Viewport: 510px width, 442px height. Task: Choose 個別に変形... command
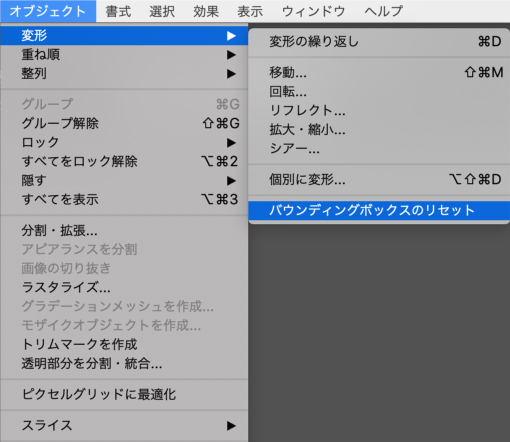point(379,180)
